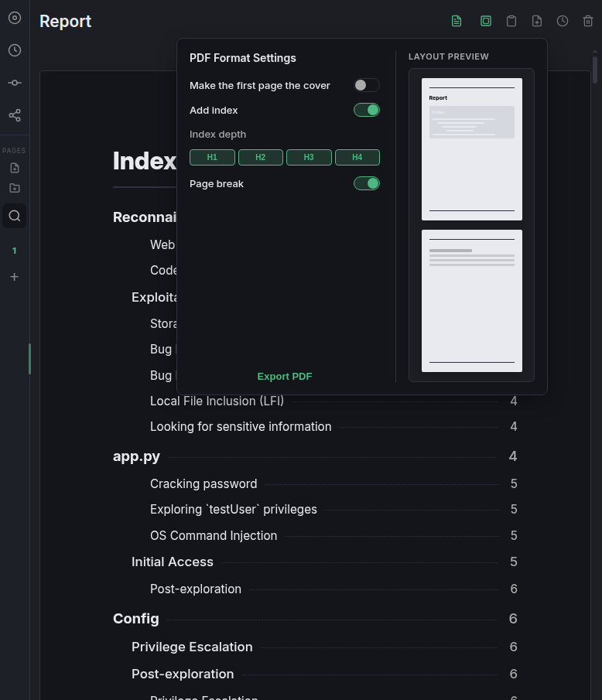Image resolution: width=602 pixels, height=700 pixels.
Task: Click the Index depth label
Action: 217,135
